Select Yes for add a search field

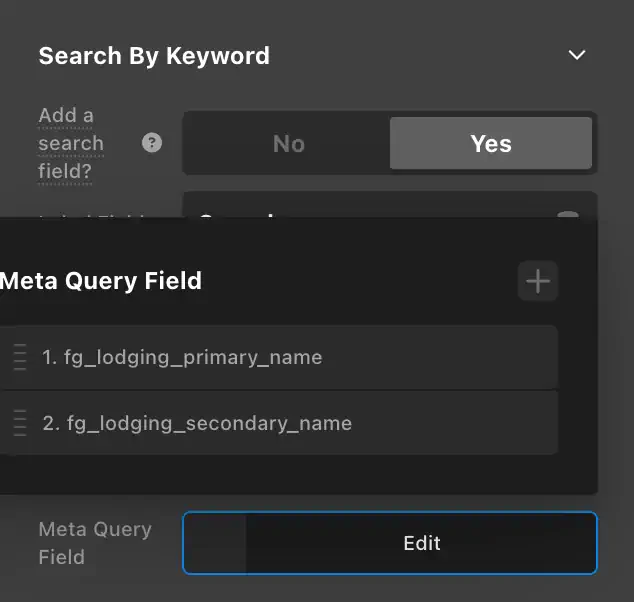[x=491, y=143]
